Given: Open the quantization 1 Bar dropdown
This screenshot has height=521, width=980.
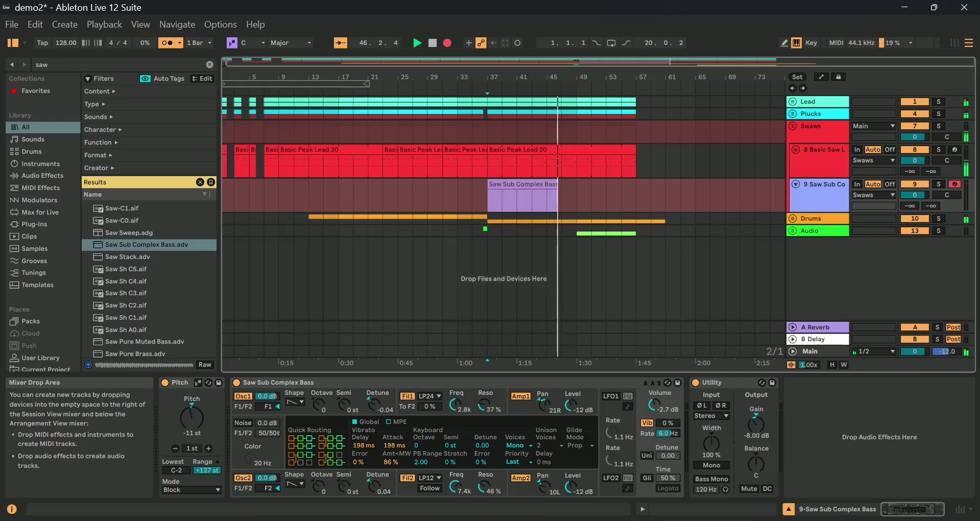Looking at the screenshot, I should [x=199, y=43].
